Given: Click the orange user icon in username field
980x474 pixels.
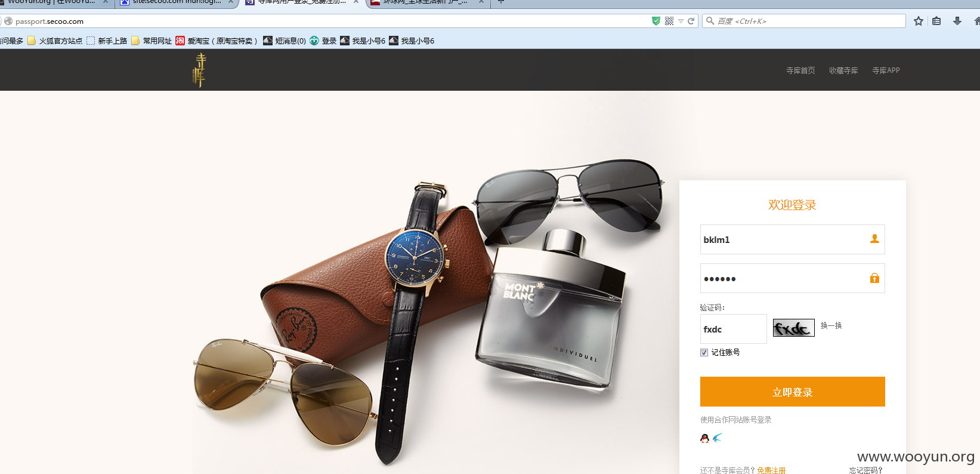Looking at the screenshot, I should tap(874, 239).
